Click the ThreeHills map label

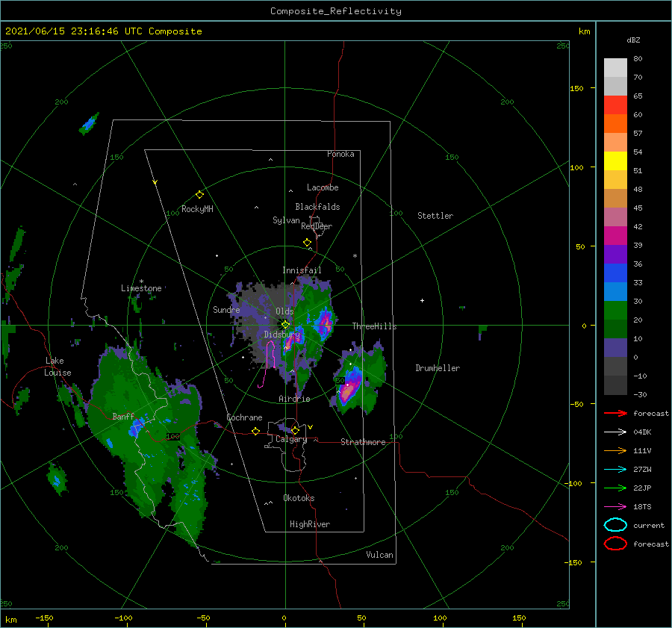[x=374, y=326]
